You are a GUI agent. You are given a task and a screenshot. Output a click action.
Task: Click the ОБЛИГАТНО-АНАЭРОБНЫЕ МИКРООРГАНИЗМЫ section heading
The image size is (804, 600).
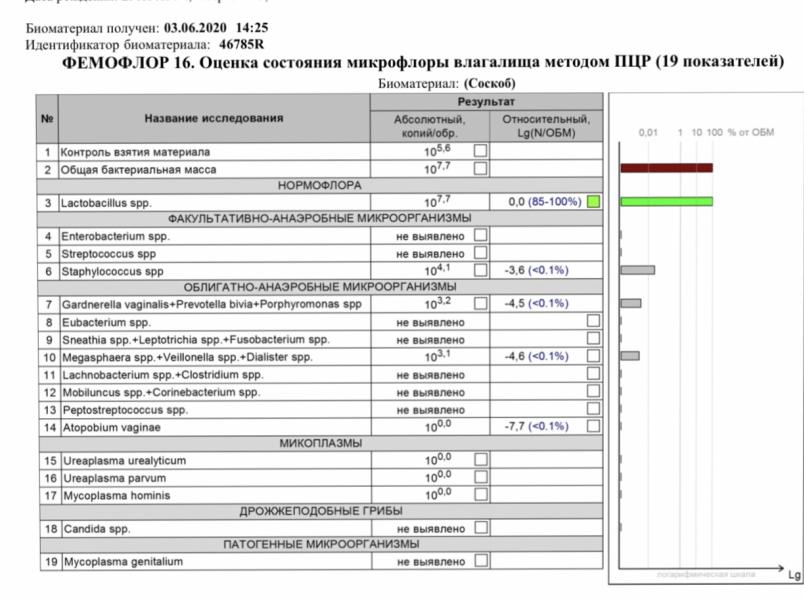[320, 287]
